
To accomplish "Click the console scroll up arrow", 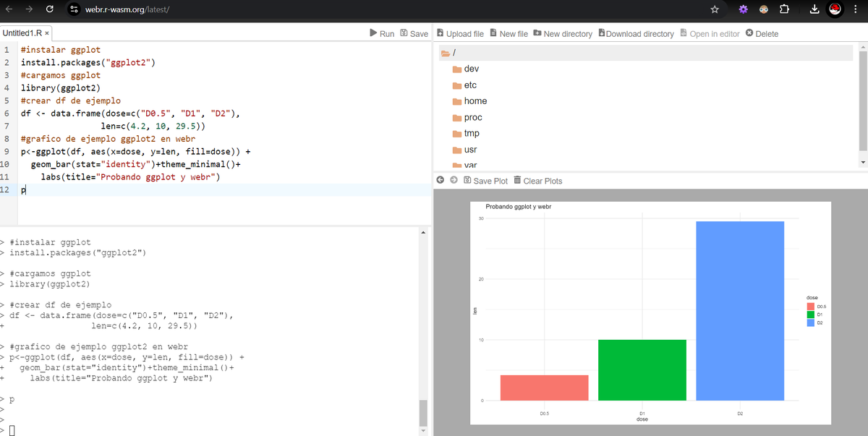I will 424,232.
